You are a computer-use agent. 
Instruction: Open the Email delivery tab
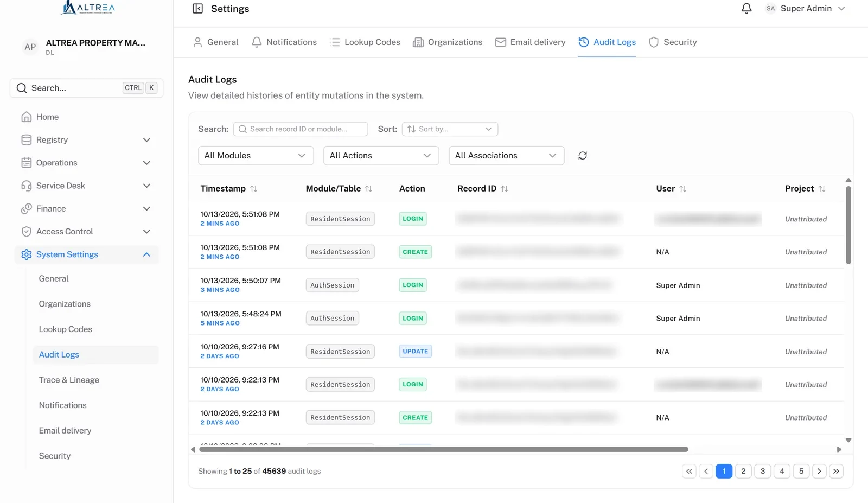(530, 42)
